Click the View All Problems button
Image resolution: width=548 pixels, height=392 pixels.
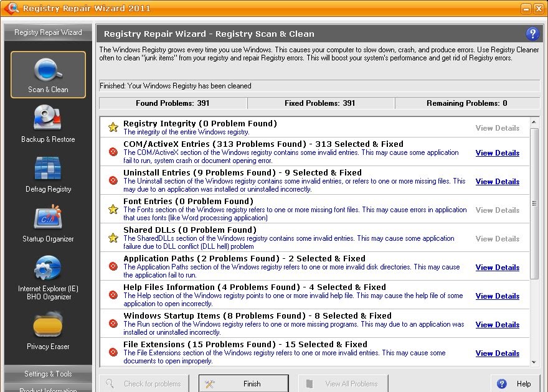[x=343, y=383]
